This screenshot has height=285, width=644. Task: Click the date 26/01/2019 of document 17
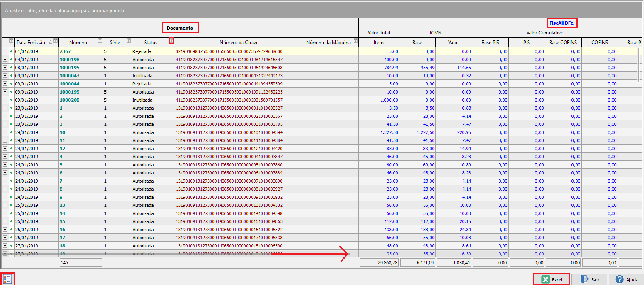coord(36,238)
